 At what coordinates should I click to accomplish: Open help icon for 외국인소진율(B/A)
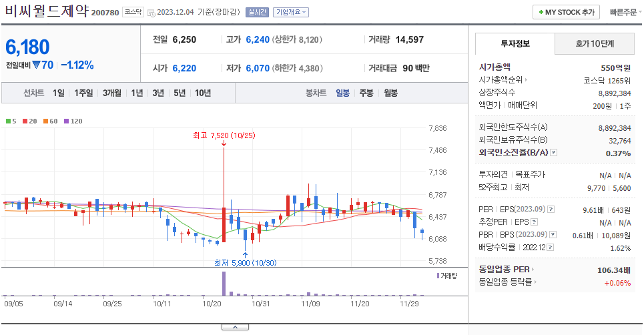(554, 153)
